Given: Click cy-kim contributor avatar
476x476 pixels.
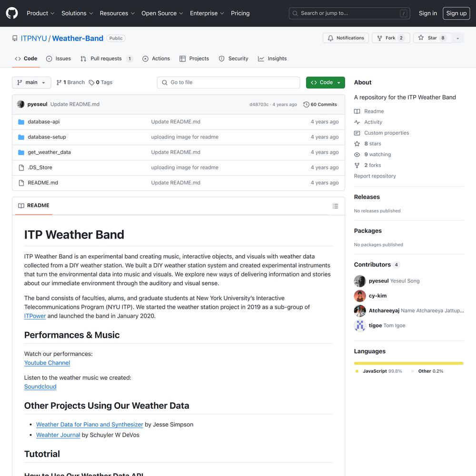Looking at the screenshot, I should pyautogui.click(x=360, y=296).
